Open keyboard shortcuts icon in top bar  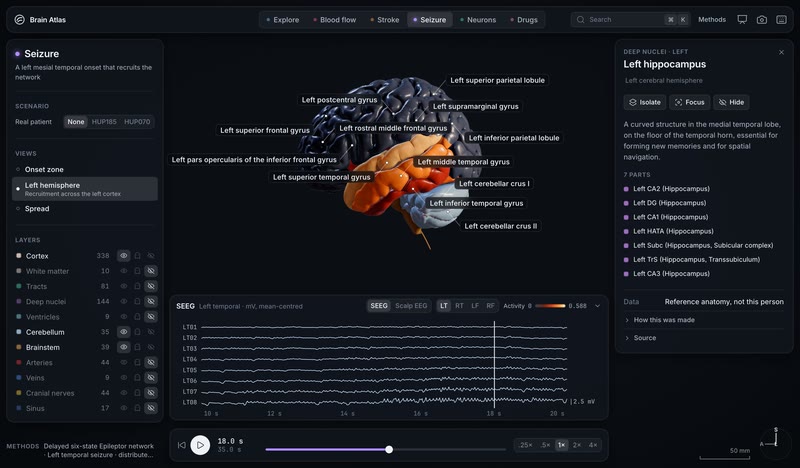[781, 19]
